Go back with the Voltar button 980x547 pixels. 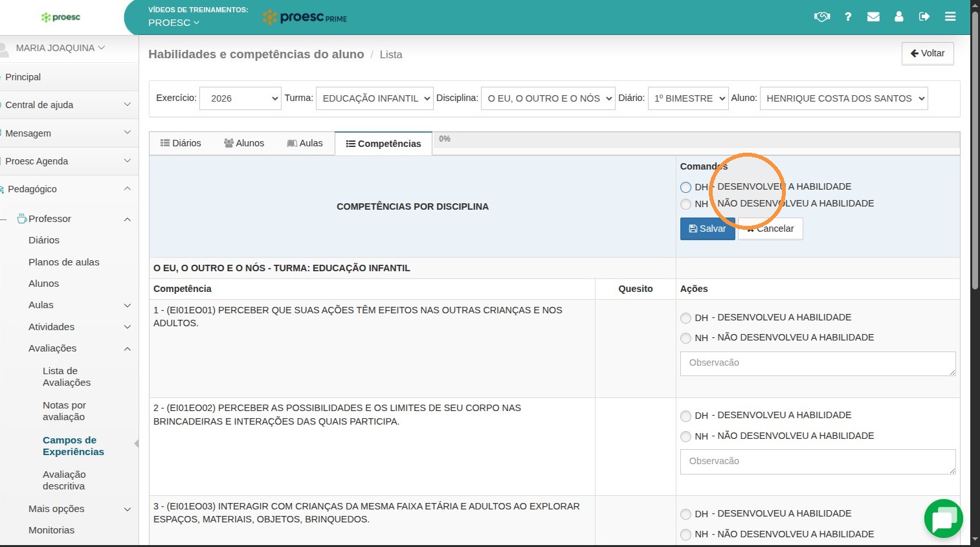pos(928,54)
